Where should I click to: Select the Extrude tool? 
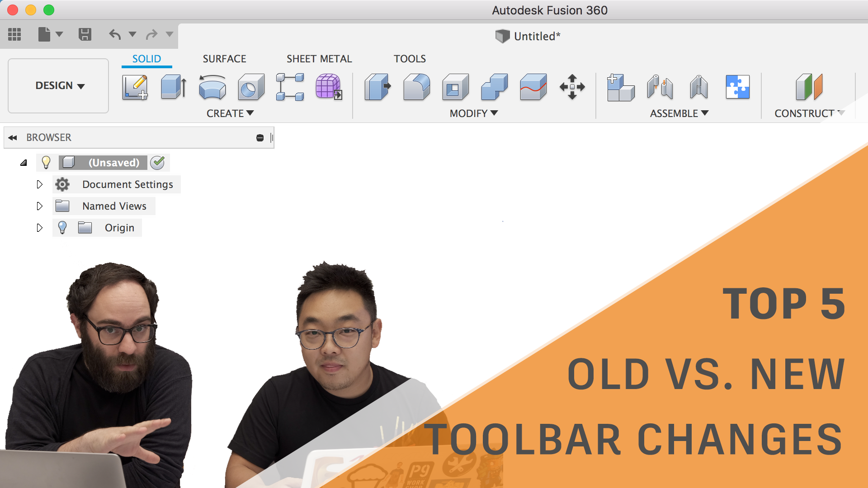pyautogui.click(x=174, y=87)
